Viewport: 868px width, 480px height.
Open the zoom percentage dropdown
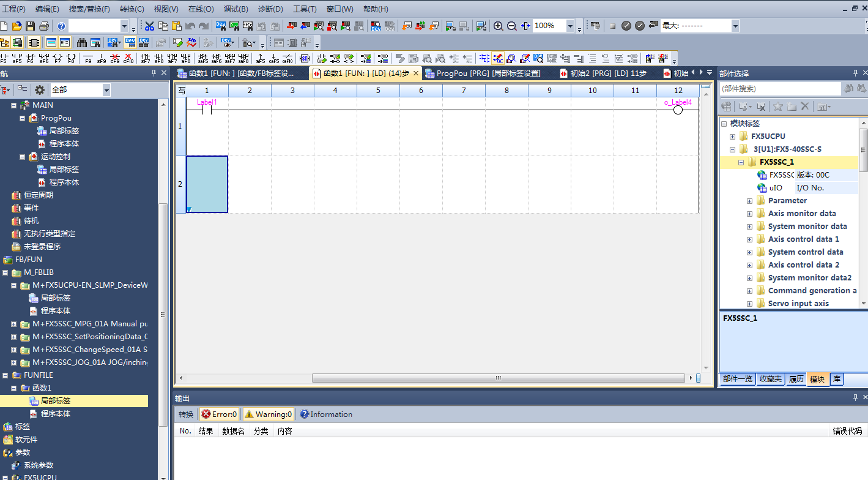pos(570,26)
